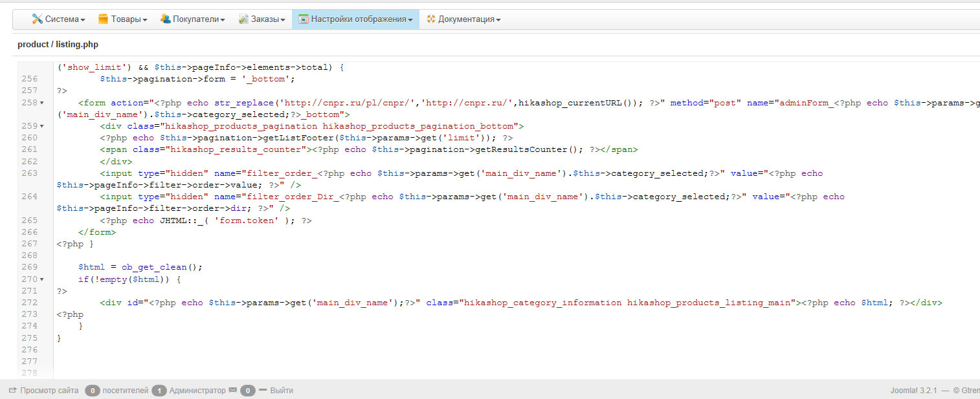980x399 pixels.
Task: Click the Joomla! 3.2.1 version text
Action: point(913,391)
